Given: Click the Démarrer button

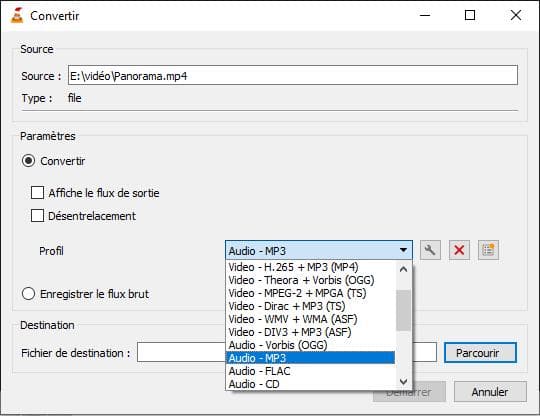Looking at the screenshot, I should (x=409, y=392).
